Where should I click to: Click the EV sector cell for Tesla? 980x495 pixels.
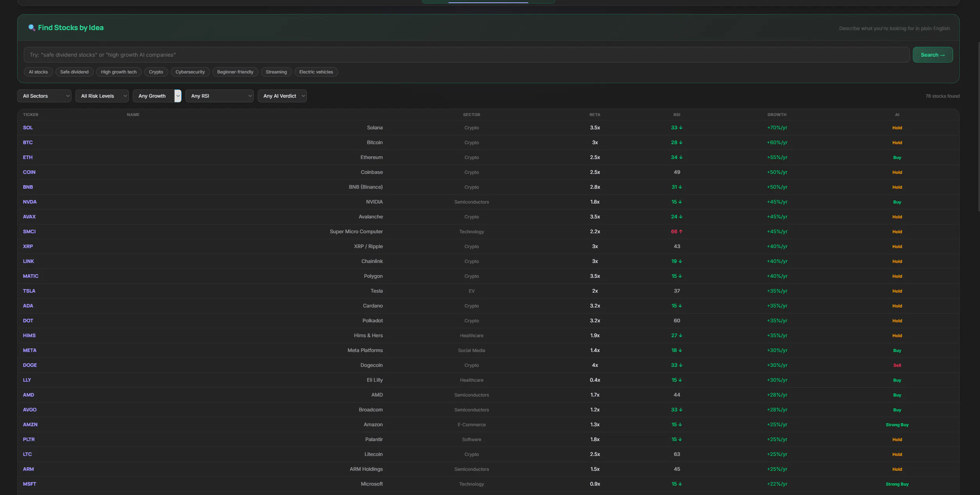point(472,291)
